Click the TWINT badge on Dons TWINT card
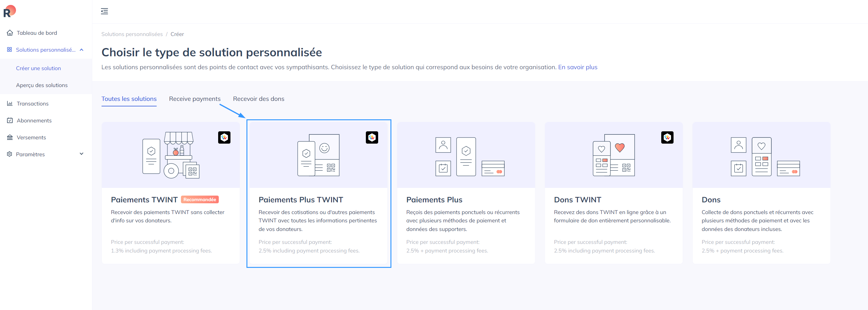 point(667,137)
